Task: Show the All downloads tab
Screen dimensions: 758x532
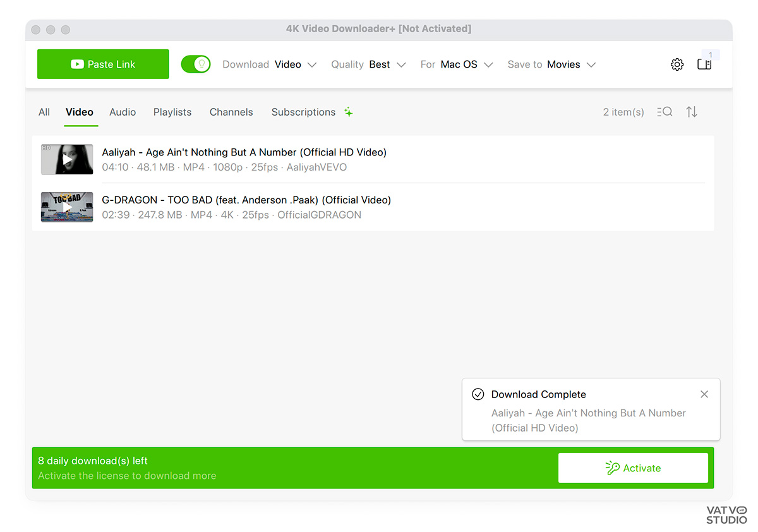Action: [x=44, y=112]
